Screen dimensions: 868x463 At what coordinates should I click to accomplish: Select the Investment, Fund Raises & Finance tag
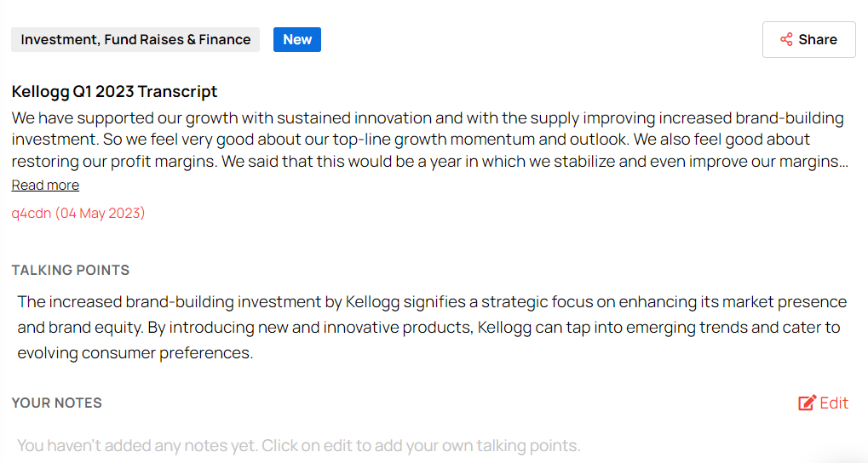(135, 39)
